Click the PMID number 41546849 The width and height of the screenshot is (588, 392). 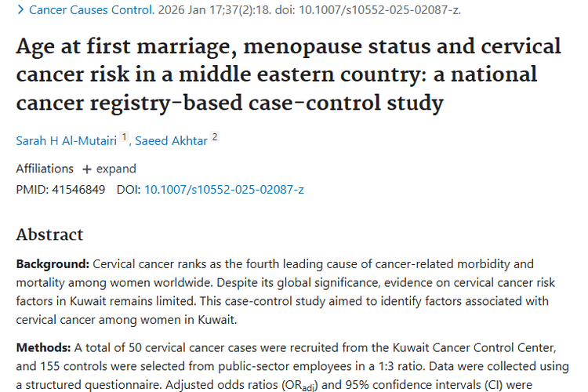(78, 189)
